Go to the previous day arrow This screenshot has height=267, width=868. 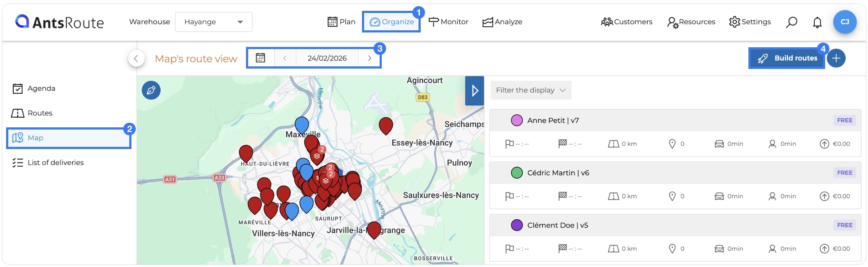click(285, 58)
